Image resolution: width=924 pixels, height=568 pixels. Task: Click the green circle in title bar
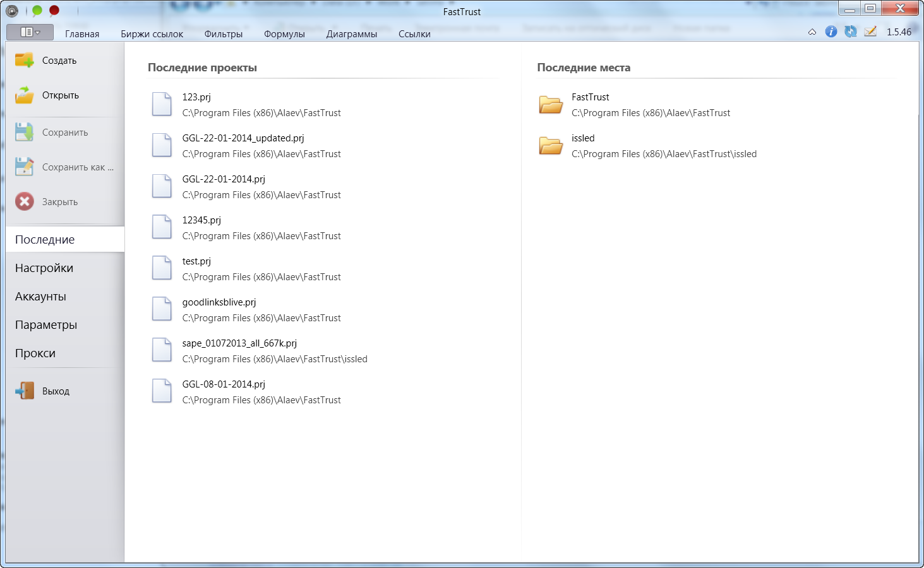[x=37, y=11]
